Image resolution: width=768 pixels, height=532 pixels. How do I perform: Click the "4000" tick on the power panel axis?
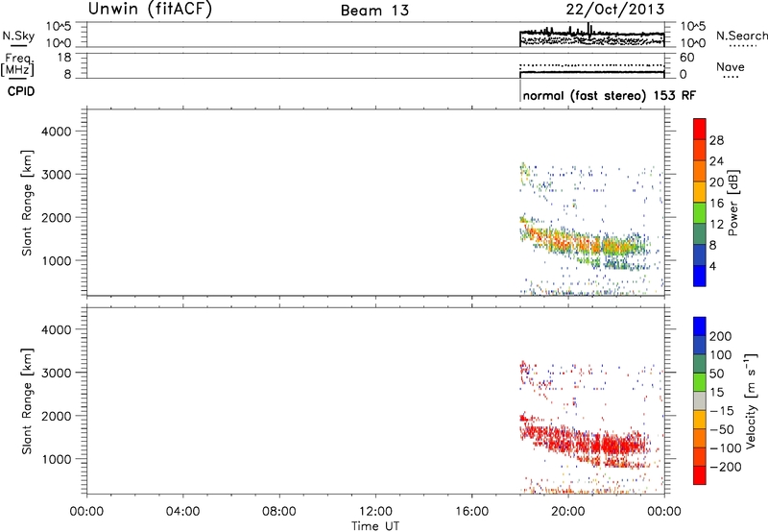[56, 132]
